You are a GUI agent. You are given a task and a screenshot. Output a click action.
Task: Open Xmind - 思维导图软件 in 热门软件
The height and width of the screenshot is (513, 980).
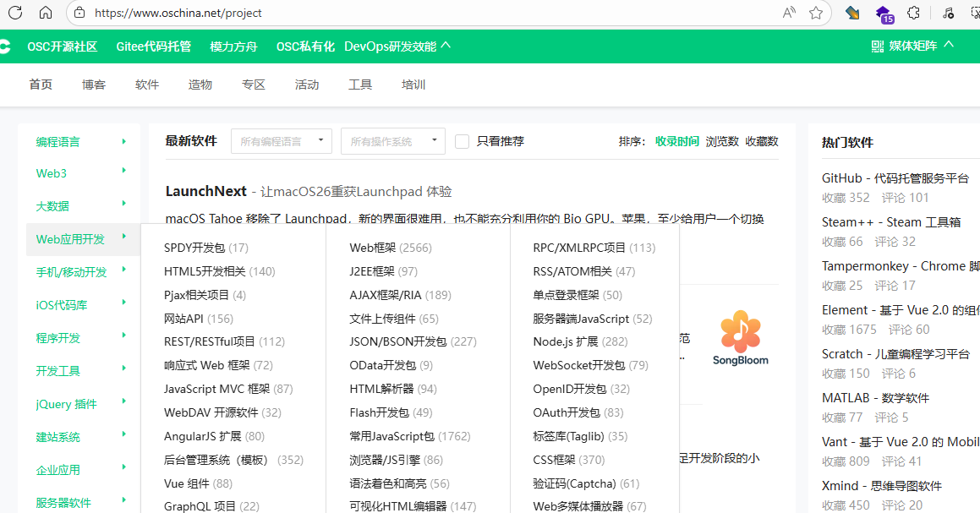(882, 485)
